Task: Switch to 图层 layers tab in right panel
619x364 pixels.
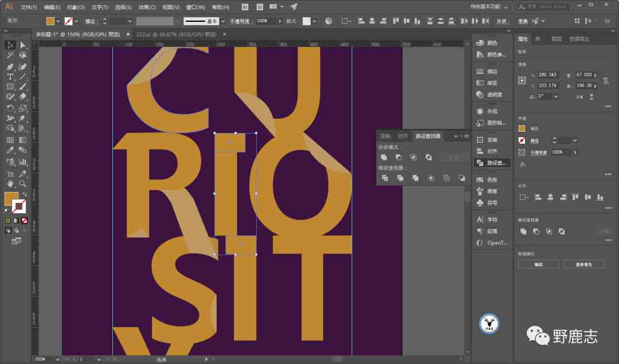Action: [x=556, y=38]
